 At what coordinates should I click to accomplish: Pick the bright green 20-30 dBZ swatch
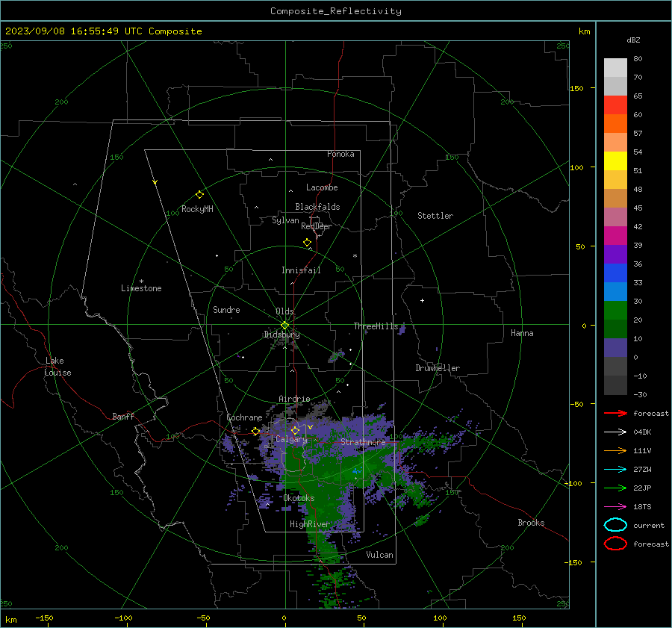pyautogui.click(x=615, y=310)
